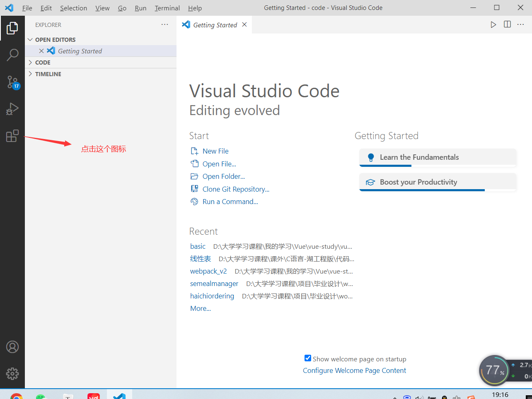Click the Open File icon
The height and width of the screenshot is (399, 532).
194,163
